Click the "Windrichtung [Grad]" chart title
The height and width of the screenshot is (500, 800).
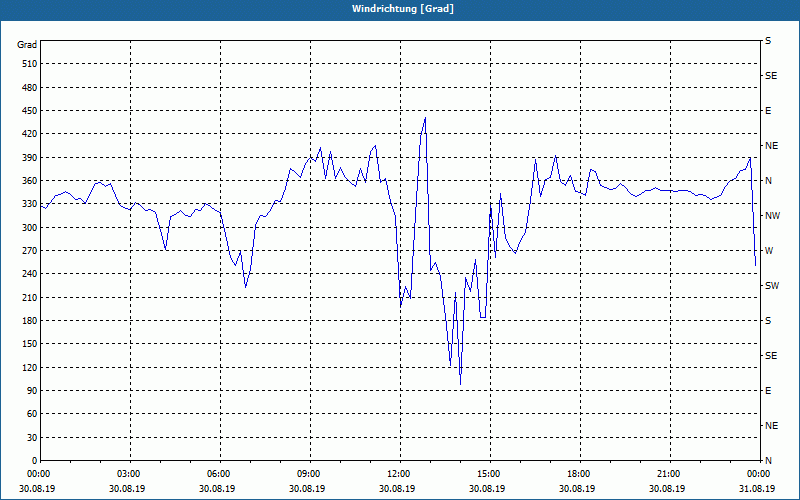(x=403, y=9)
